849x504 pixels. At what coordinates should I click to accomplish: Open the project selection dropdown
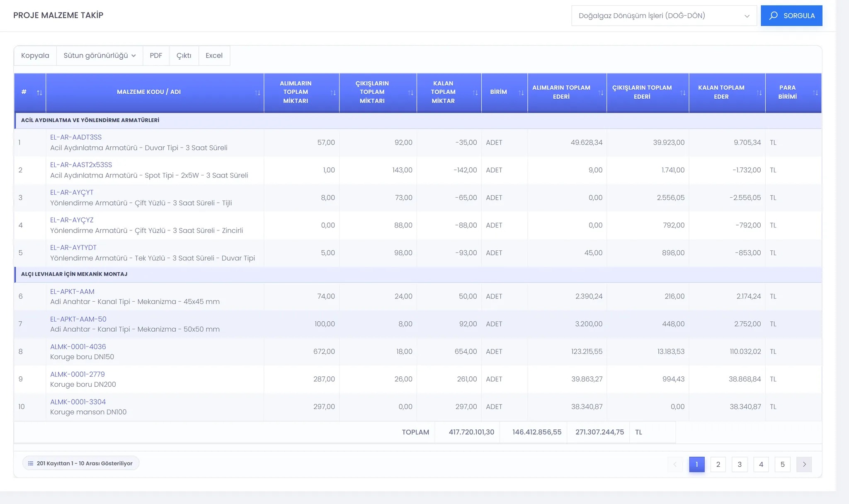click(x=664, y=16)
